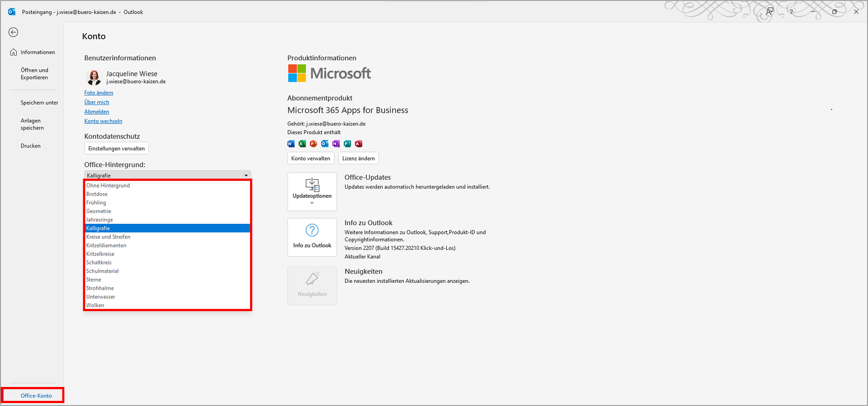Image resolution: width=868 pixels, height=406 pixels.
Task: Select Geometrie background option
Action: tap(168, 211)
